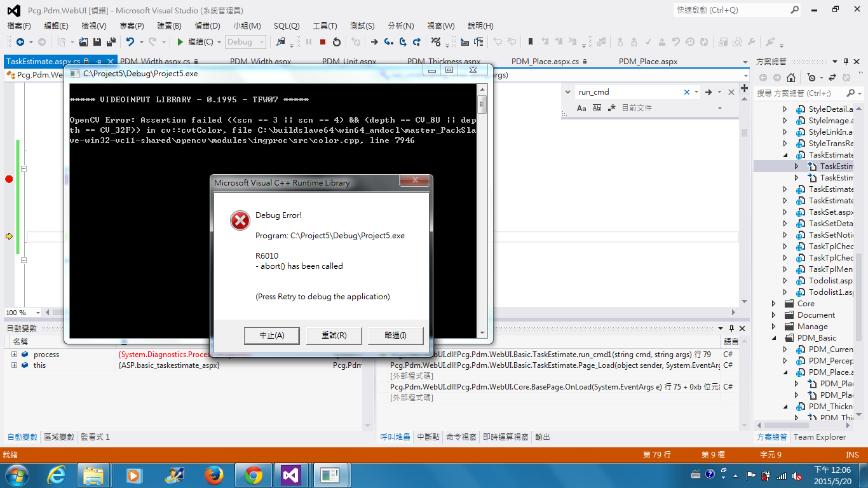
Task: Toggle replace mode chevron in find box
Action: 567,92
